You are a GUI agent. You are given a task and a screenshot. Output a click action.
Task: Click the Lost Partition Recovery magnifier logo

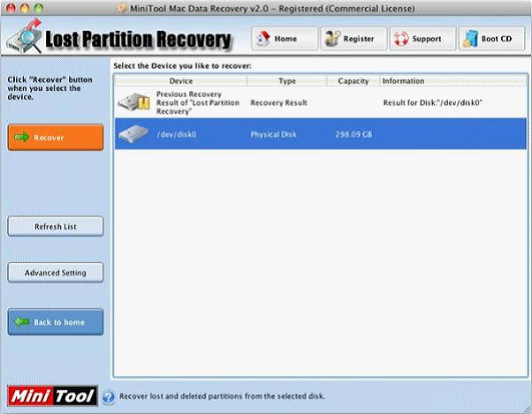pyautogui.click(x=25, y=36)
